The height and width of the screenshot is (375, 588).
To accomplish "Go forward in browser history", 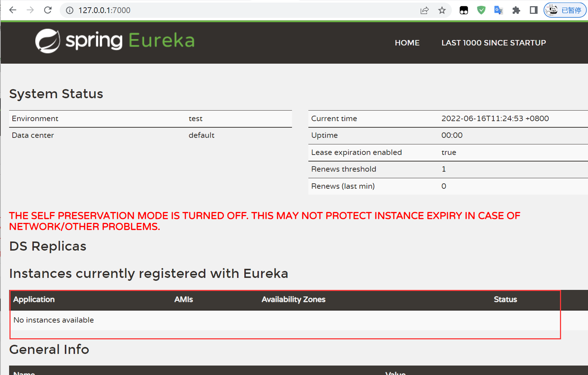I will (x=30, y=10).
